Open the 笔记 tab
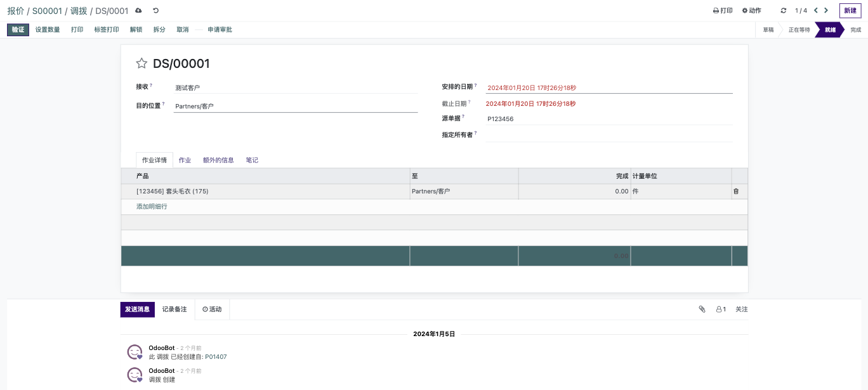Image resolution: width=868 pixels, height=390 pixels. (252, 160)
